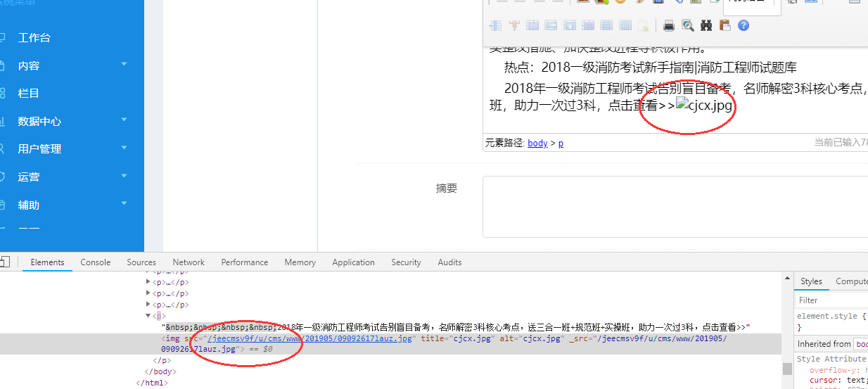Open 工作台 in the sidebar
The width and height of the screenshot is (868, 389).
click(x=34, y=38)
